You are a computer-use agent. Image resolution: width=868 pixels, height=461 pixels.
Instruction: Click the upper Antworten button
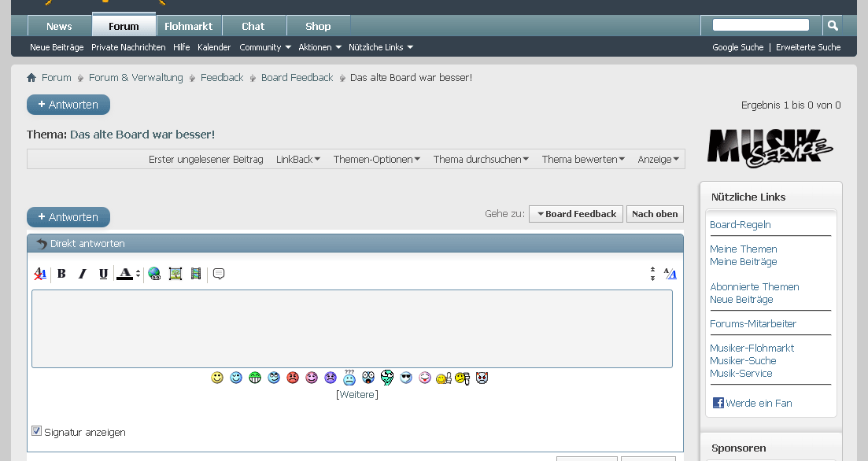click(68, 105)
